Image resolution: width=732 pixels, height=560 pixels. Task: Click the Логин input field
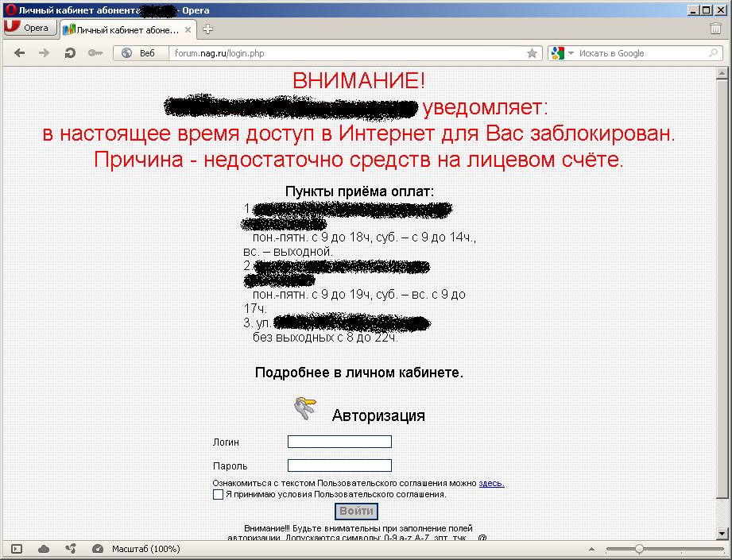click(339, 442)
